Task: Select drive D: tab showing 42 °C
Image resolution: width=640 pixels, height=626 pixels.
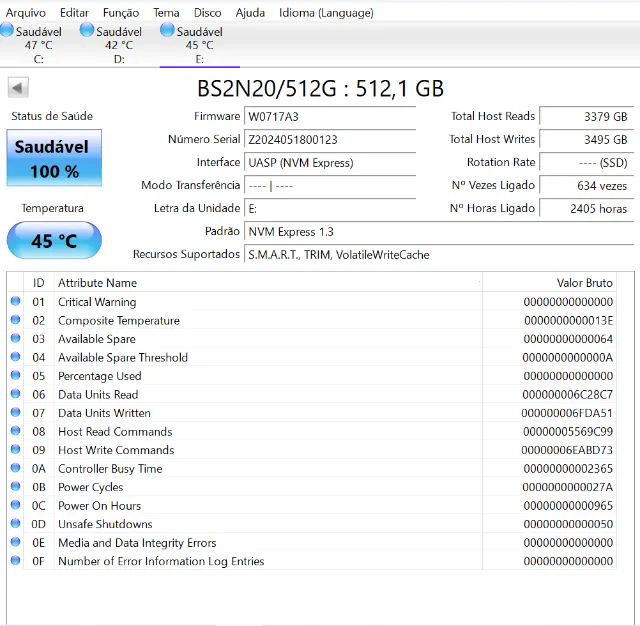Action: [119, 44]
